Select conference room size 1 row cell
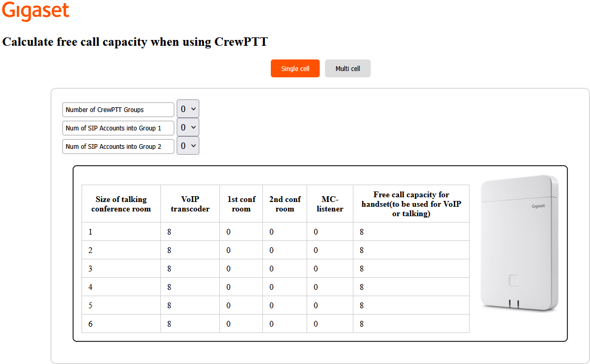The image size is (590, 364). (x=121, y=232)
